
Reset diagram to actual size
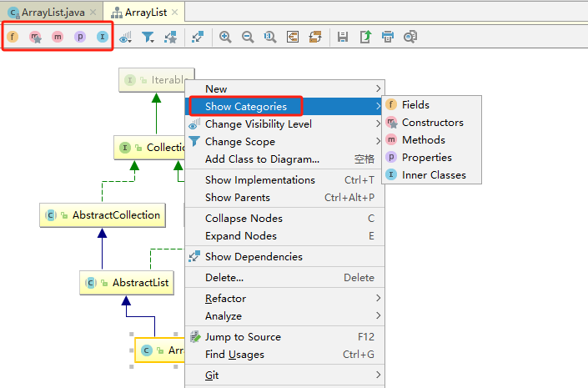[270, 37]
